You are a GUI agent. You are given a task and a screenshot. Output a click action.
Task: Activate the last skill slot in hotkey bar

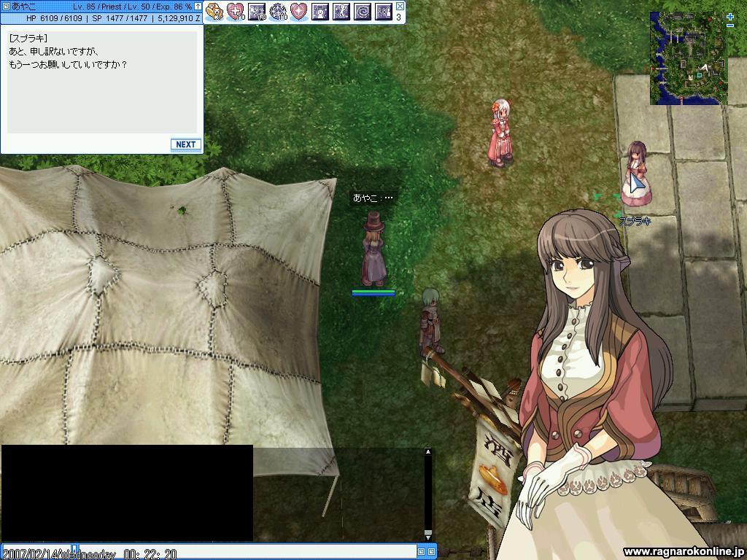coord(383,12)
